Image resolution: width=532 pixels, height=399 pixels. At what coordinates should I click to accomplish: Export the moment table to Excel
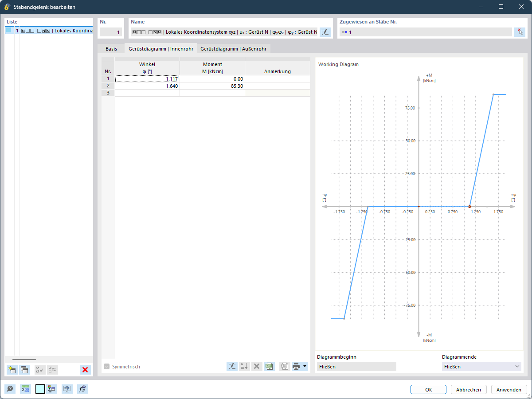coord(269,366)
